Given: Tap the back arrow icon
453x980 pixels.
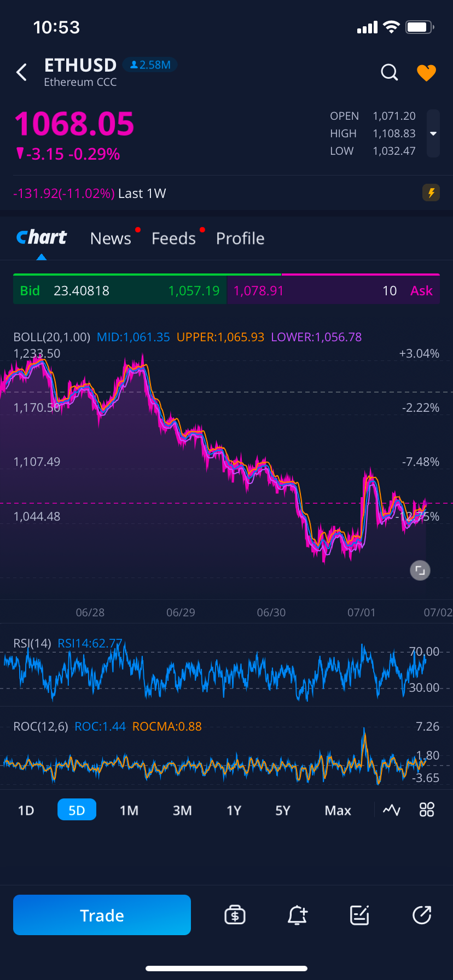Looking at the screenshot, I should [21, 72].
